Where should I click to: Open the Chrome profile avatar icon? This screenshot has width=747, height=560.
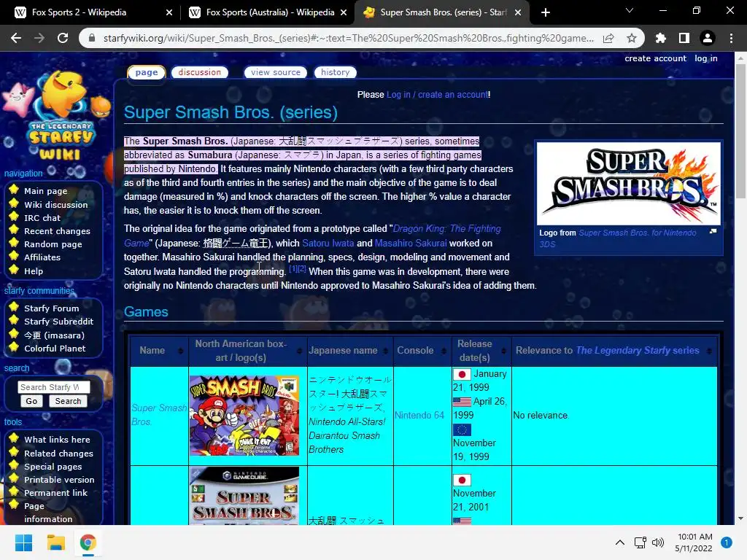[708, 38]
